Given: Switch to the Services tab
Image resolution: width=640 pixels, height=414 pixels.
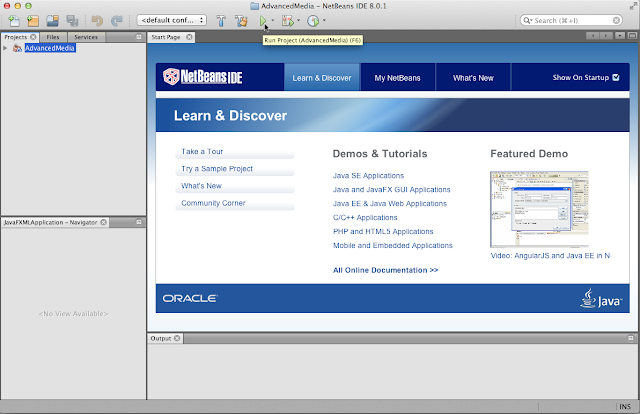Looking at the screenshot, I should pos(86,37).
